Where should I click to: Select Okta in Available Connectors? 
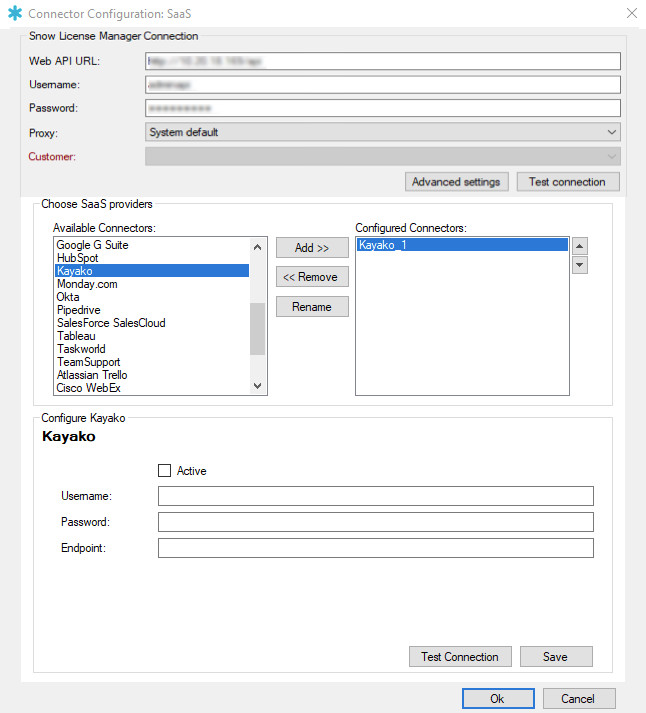(68, 297)
